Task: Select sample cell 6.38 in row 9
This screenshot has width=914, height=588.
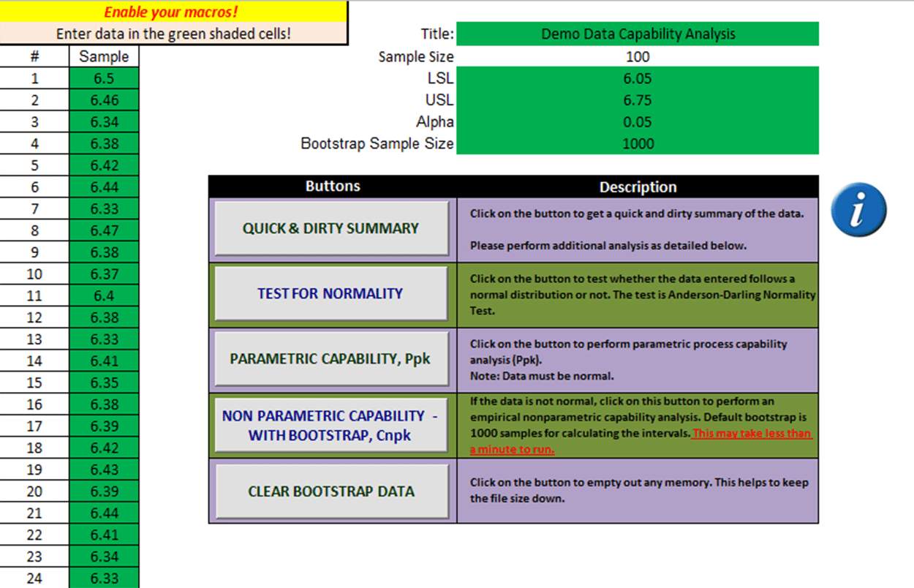Action: click(104, 252)
